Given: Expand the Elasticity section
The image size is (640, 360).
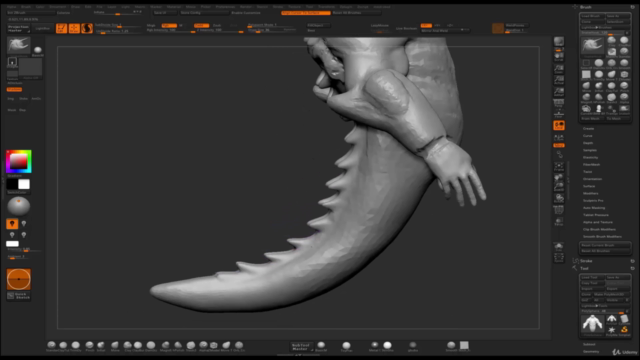Looking at the screenshot, I should pos(590,158).
